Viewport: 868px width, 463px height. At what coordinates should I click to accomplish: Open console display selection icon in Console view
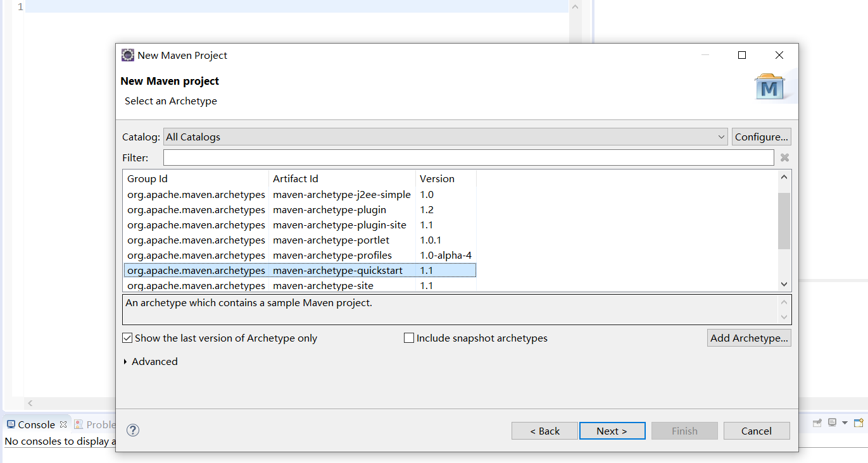pos(832,423)
